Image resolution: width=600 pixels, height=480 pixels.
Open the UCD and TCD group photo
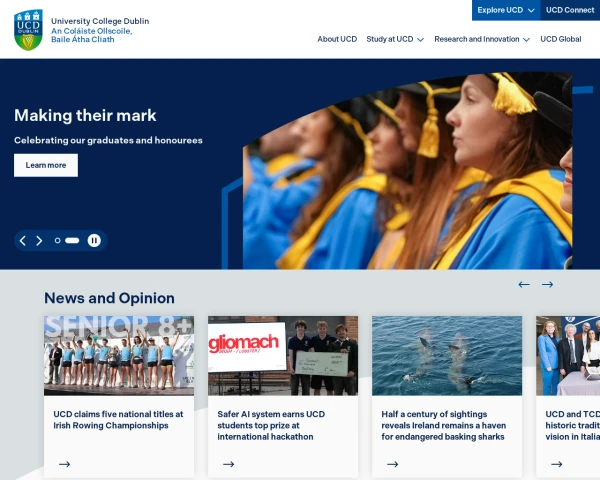click(x=568, y=356)
